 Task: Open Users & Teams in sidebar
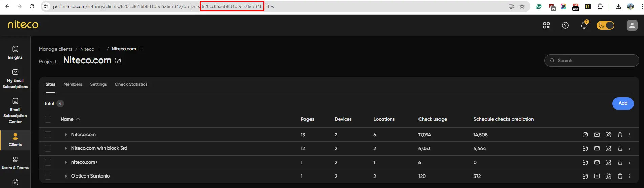click(x=15, y=163)
